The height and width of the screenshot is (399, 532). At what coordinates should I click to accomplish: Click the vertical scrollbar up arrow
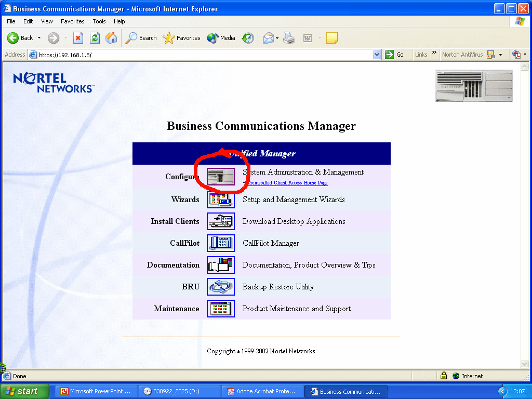(x=524, y=66)
